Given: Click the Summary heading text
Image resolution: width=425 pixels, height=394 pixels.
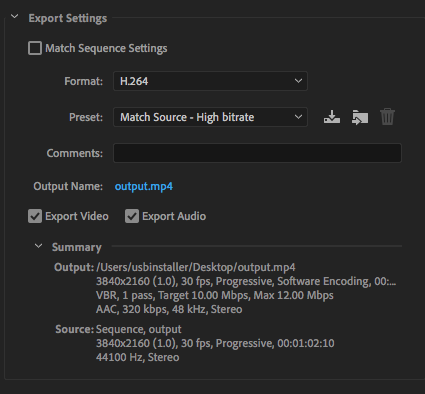Looking at the screenshot, I should (x=77, y=247).
